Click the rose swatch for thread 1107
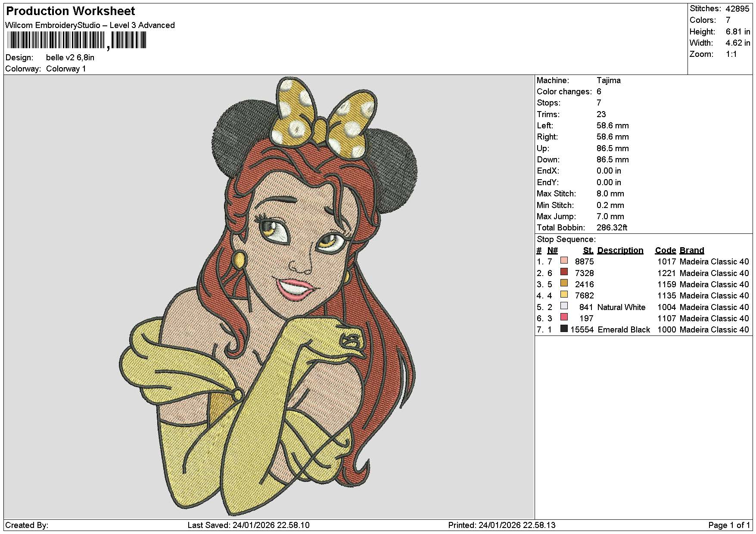 tap(564, 317)
